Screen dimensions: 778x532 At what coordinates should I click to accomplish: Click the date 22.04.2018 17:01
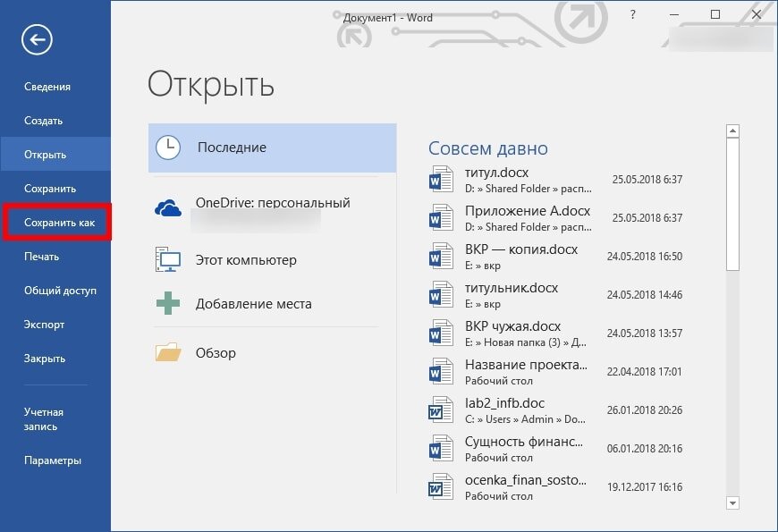point(644,372)
